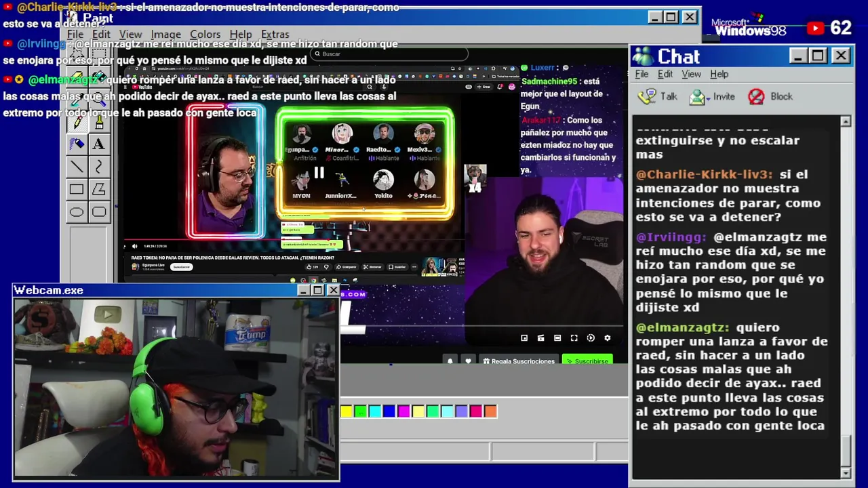Pick the orange palette color

pos(490,411)
